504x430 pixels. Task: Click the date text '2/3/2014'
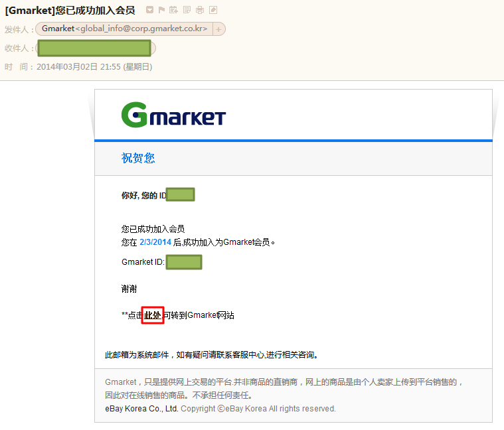[x=155, y=242]
